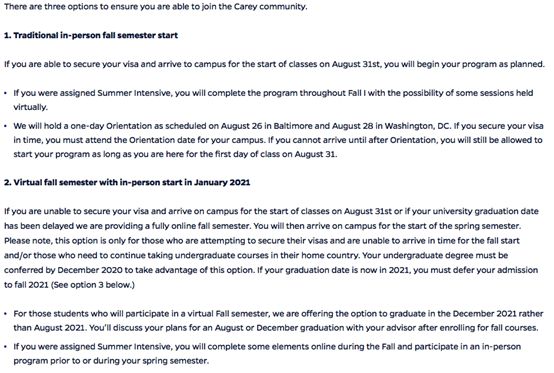Click the bullet marker before 'We will hold a one-day Orientation'
The width and height of the screenshot is (554, 373).
[6, 126]
